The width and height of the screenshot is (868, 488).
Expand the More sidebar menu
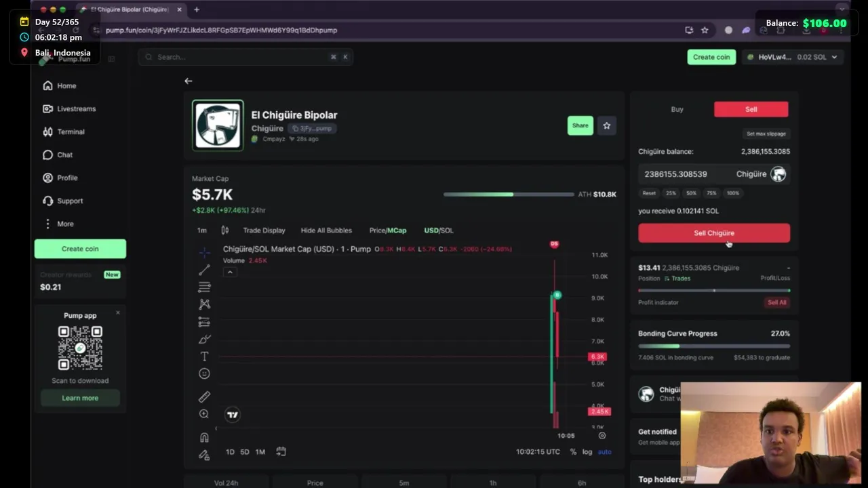(58, 224)
